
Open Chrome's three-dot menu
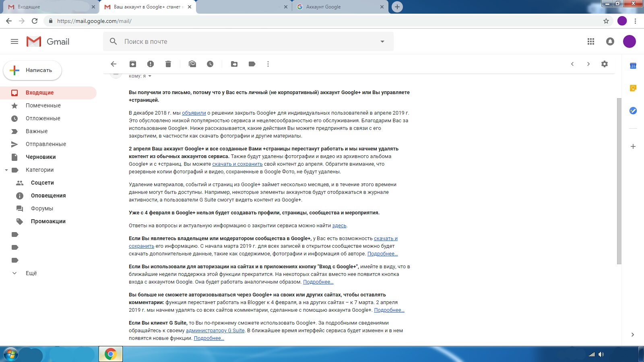point(635,21)
